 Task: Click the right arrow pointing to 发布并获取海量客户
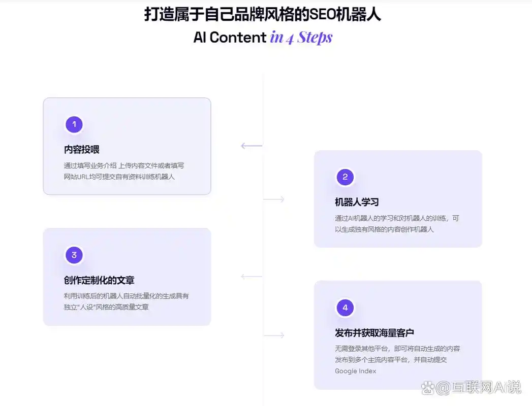tap(274, 334)
